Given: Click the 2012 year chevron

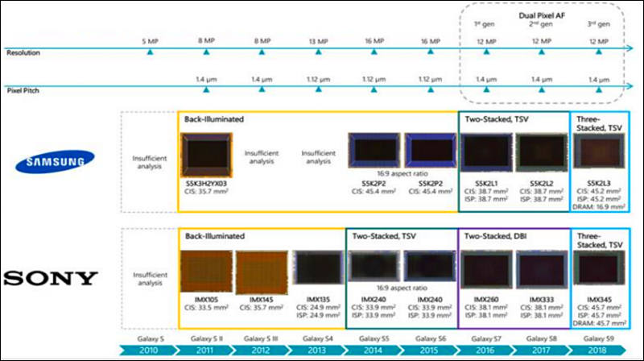Looking at the screenshot, I should pyautogui.click(x=260, y=351).
